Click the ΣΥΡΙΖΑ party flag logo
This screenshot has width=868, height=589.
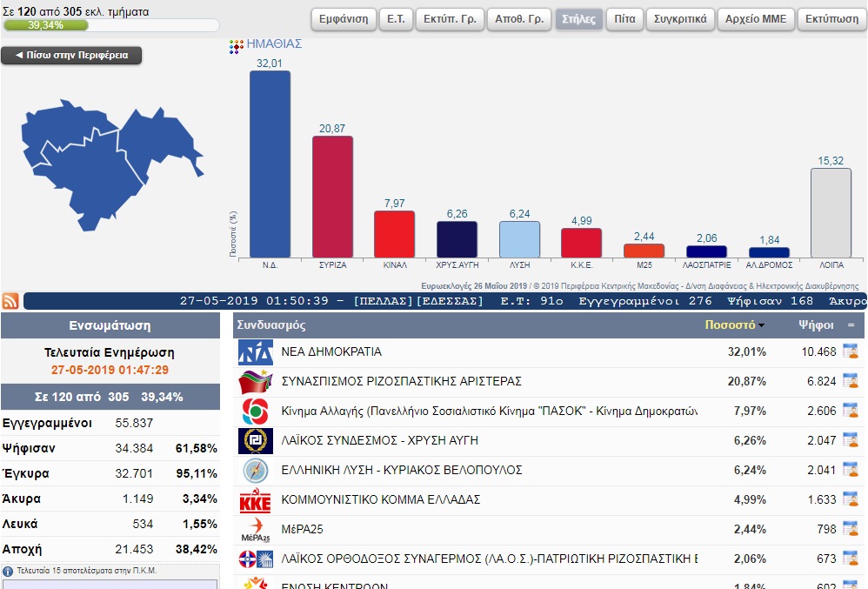[x=255, y=382]
